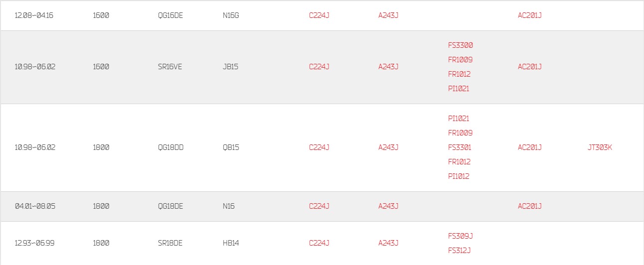Image resolution: width=644 pixels, height=265 pixels.
Task: Open C224J in the QG16DE row
Action: click(319, 15)
